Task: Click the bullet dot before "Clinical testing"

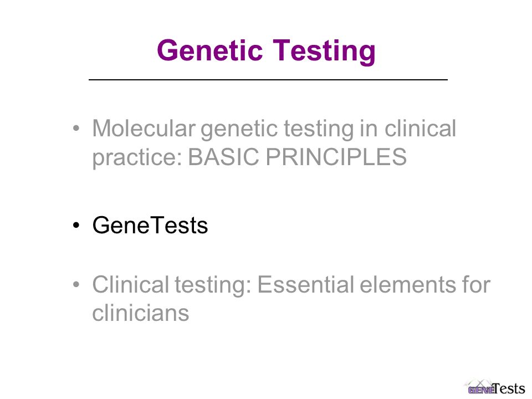Action: pyautogui.click(x=76, y=284)
